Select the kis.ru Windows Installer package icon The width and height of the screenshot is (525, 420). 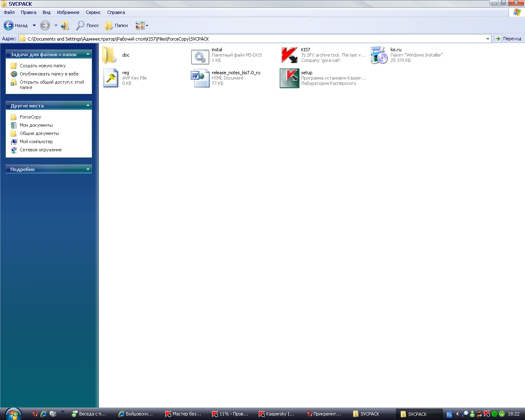click(x=379, y=55)
